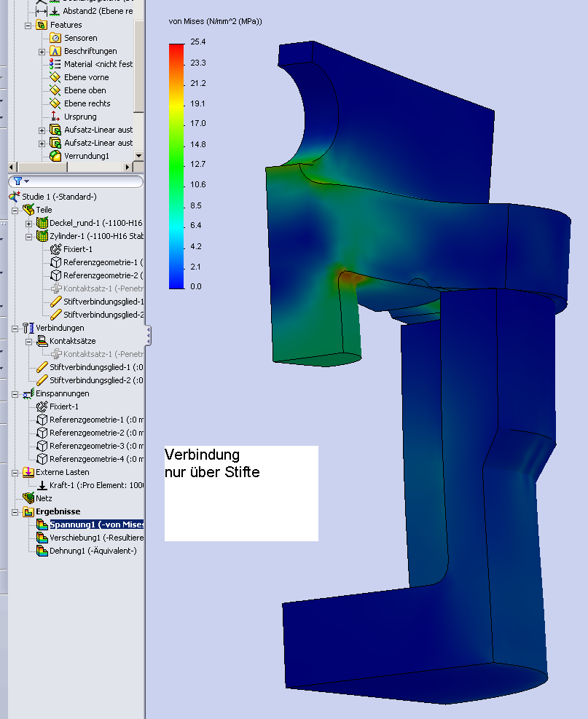
Task: Collapse the Ergebnisse node
Action: [x=15, y=512]
